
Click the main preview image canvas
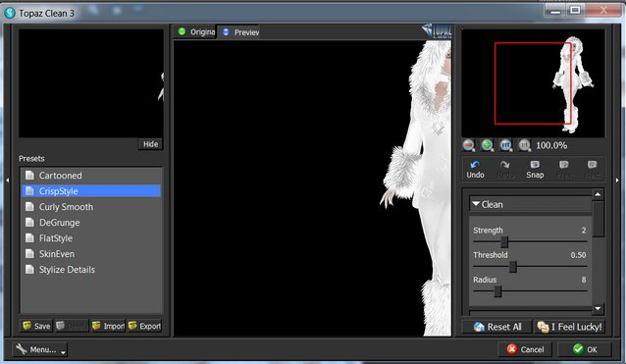312,187
